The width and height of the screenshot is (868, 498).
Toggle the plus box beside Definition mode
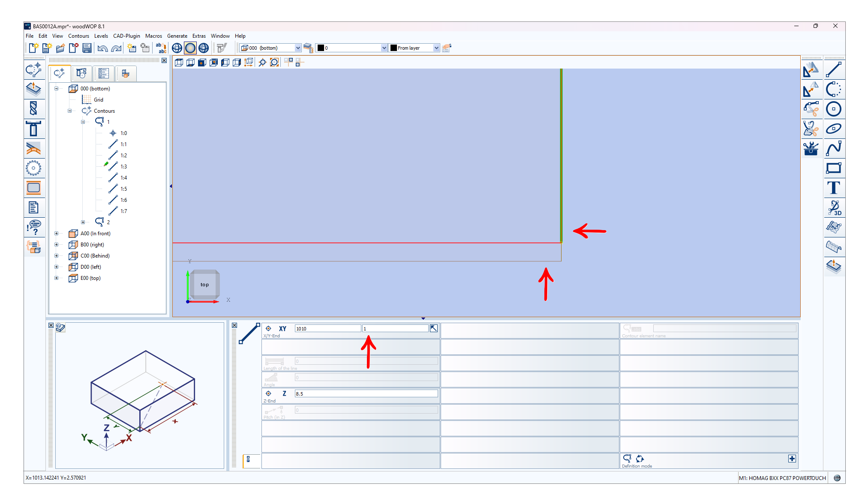(x=792, y=459)
